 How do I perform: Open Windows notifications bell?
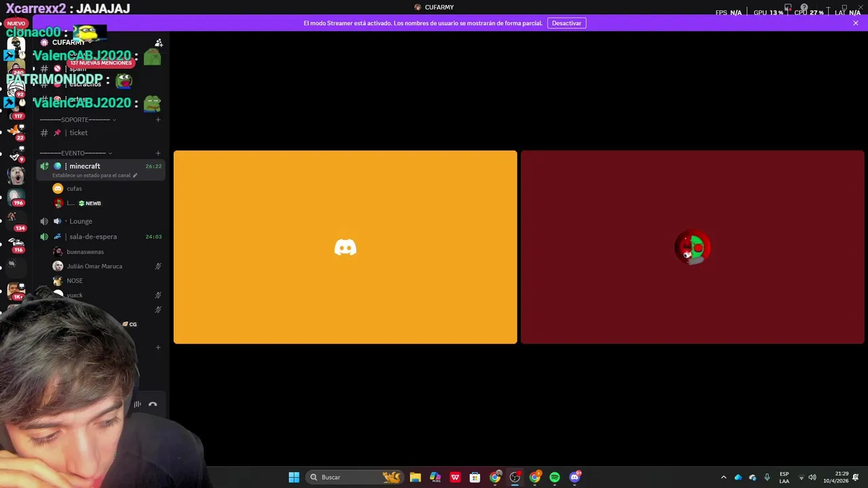click(856, 477)
